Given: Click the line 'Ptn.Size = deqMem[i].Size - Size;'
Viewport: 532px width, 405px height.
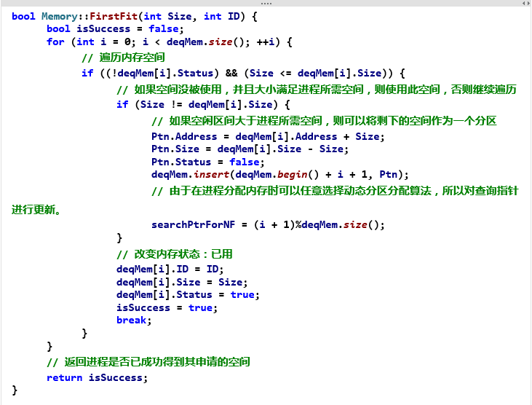Looking at the screenshot, I should coord(250,149).
